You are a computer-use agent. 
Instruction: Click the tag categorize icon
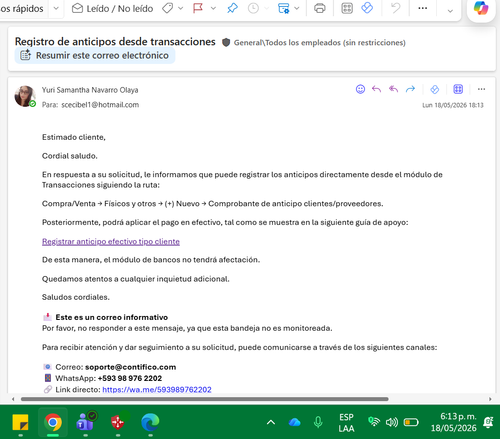click(x=168, y=8)
